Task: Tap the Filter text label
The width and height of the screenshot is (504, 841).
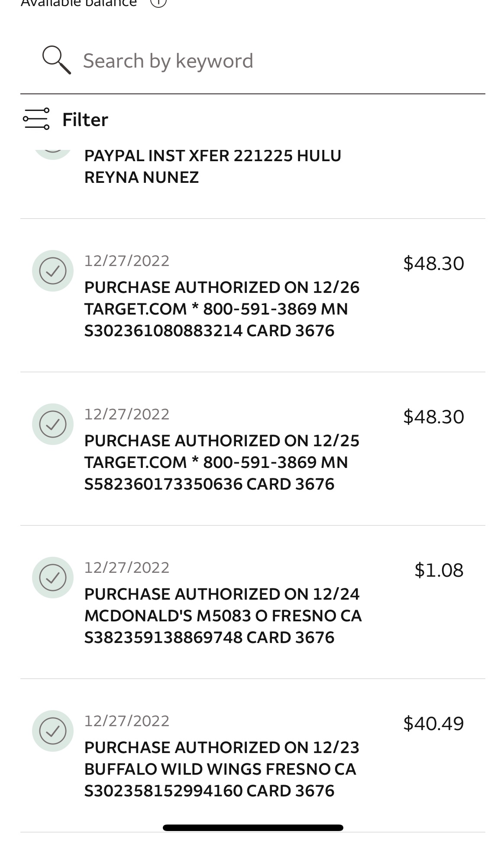Action: coord(85,120)
